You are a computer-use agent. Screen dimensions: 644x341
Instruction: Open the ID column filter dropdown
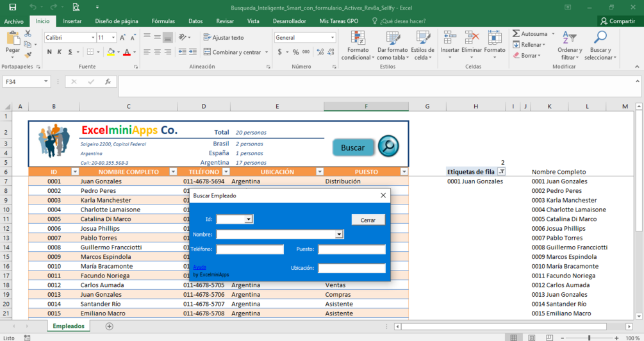click(x=75, y=172)
